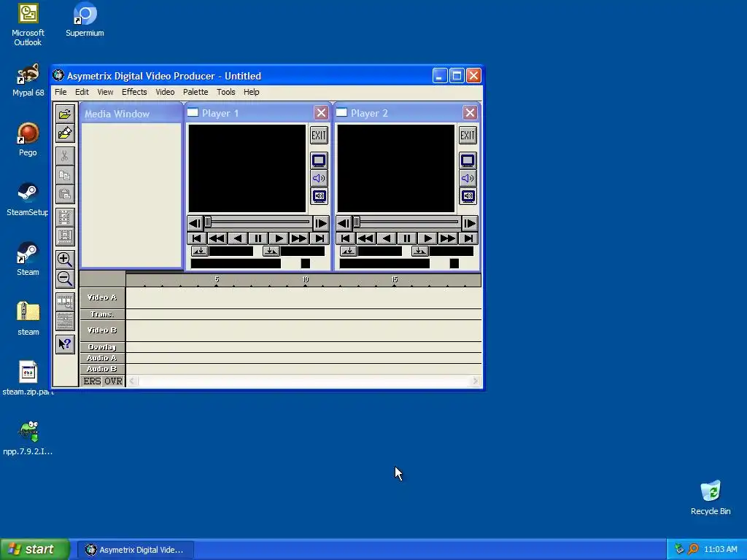The width and height of the screenshot is (747, 560).
Task: Click the scissors Cut icon in the toolbar
Action: click(65, 156)
